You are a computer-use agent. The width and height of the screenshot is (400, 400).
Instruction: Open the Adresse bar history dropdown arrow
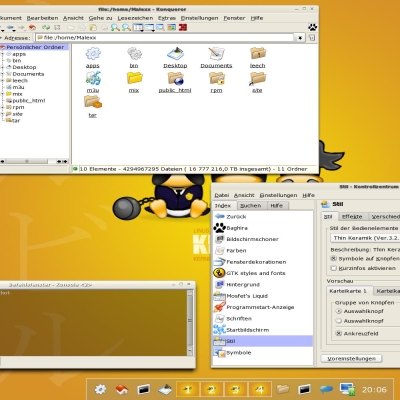click(300, 38)
